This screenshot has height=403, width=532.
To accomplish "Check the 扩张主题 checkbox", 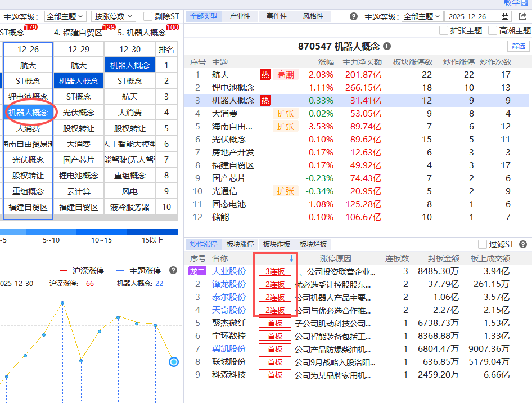I will (444, 30).
